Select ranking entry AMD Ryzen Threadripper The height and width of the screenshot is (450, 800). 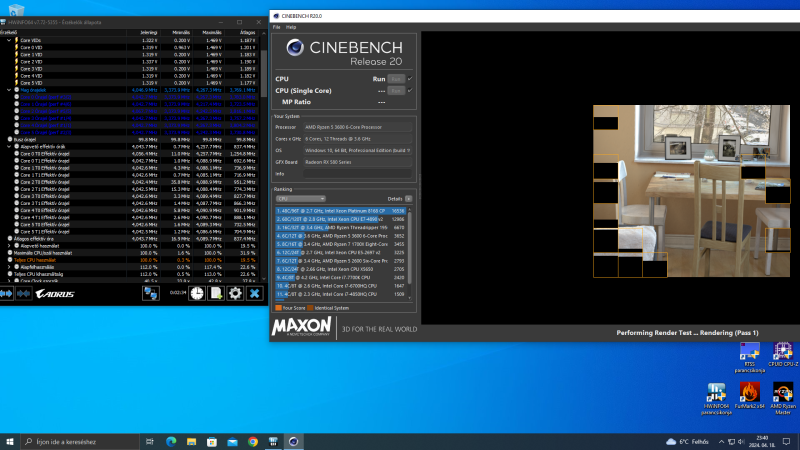click(340, 228)
